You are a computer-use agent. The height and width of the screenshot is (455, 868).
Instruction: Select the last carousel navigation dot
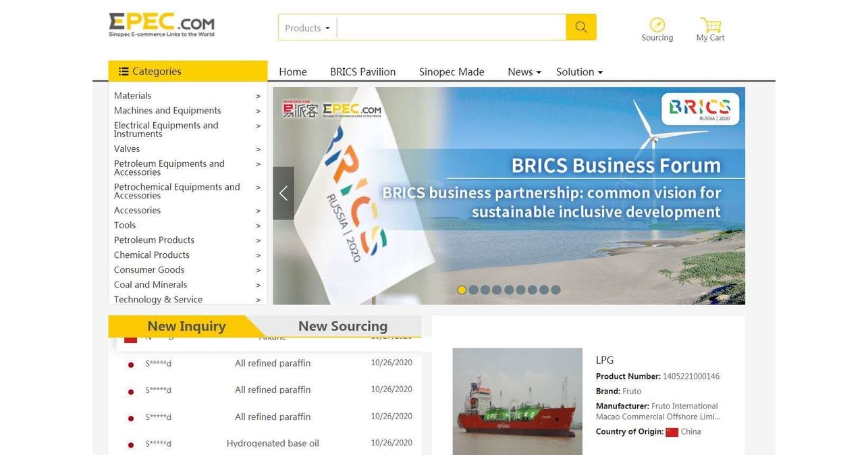click(x=555, y=290)
